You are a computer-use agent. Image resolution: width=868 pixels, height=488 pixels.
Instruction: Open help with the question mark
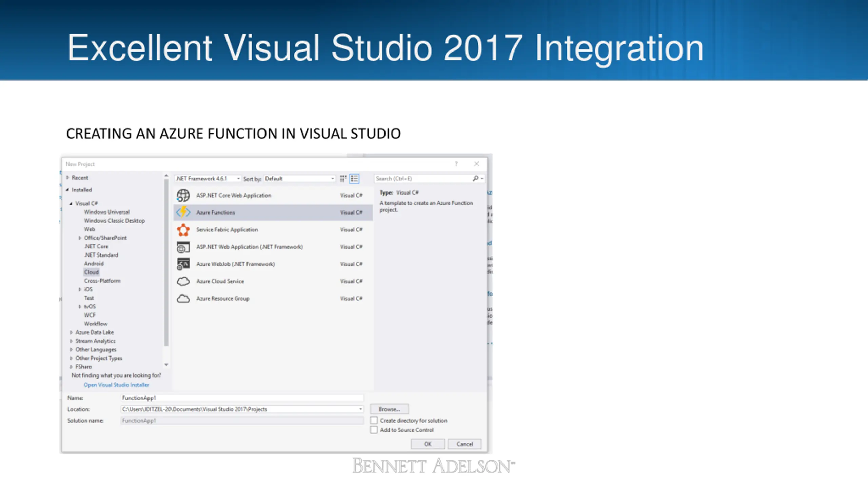456,164
